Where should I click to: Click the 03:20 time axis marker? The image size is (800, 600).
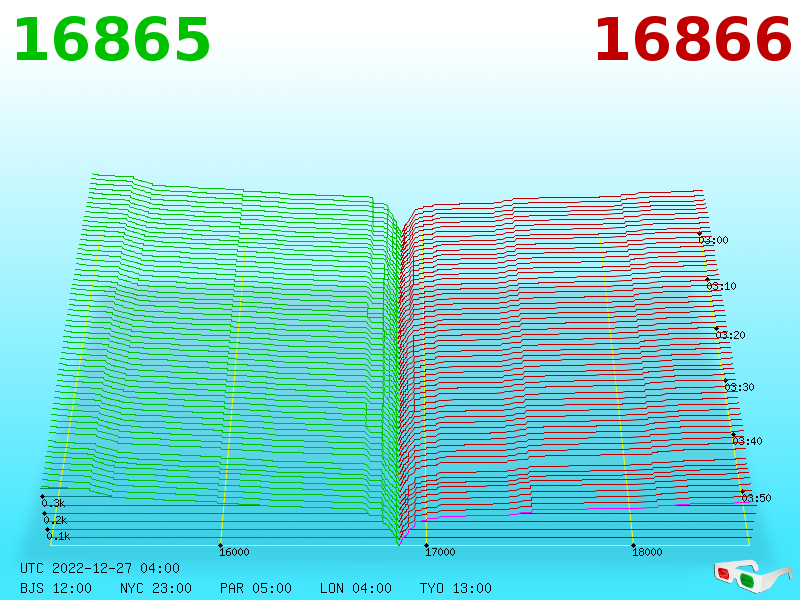pyautogui.click(x=731, y=335)
